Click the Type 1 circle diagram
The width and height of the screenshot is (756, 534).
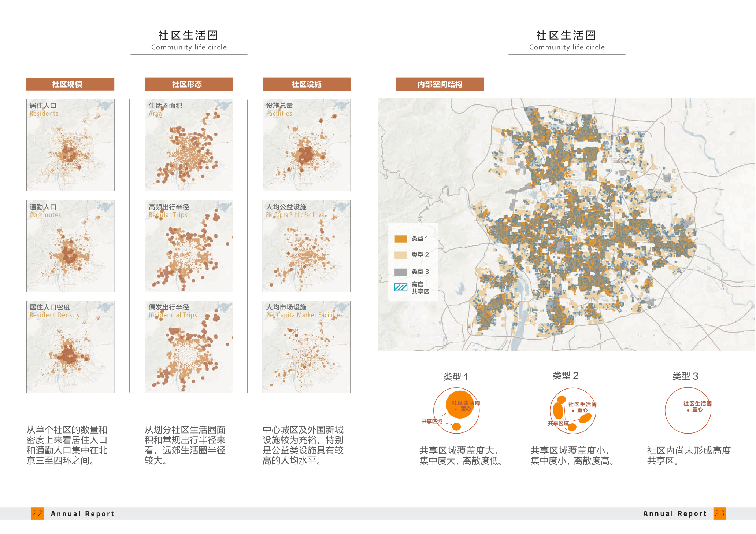[456, 410]
